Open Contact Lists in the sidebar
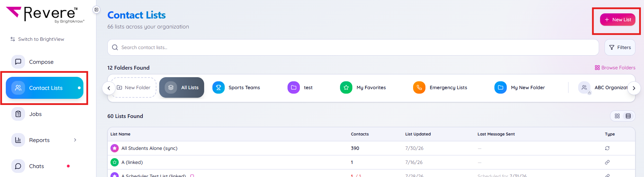The height and width of the screenshot is (177, 644). click(x=45, y=88)
